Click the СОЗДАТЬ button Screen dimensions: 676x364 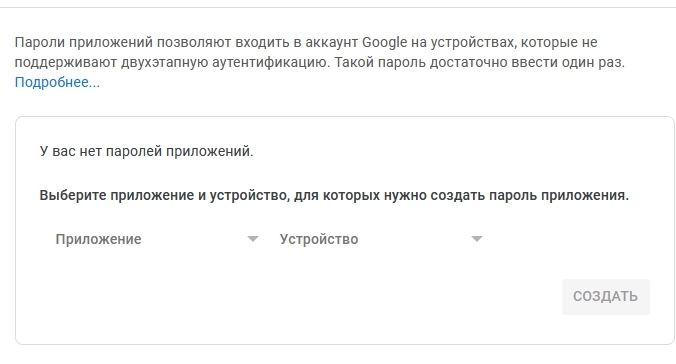(x=606, y=297)
